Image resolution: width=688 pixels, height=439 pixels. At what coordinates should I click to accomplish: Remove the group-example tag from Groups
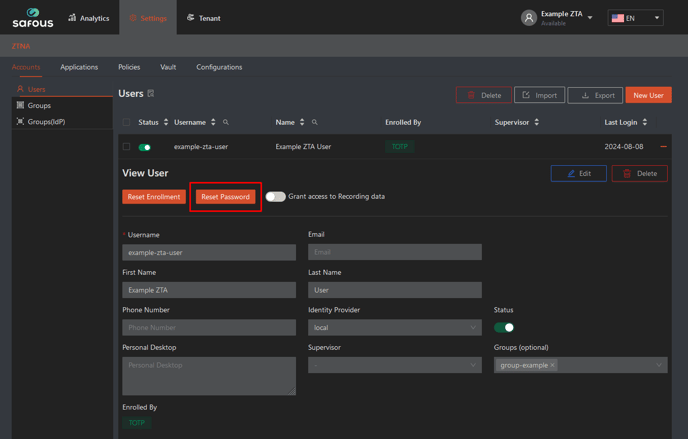(552, 366)
